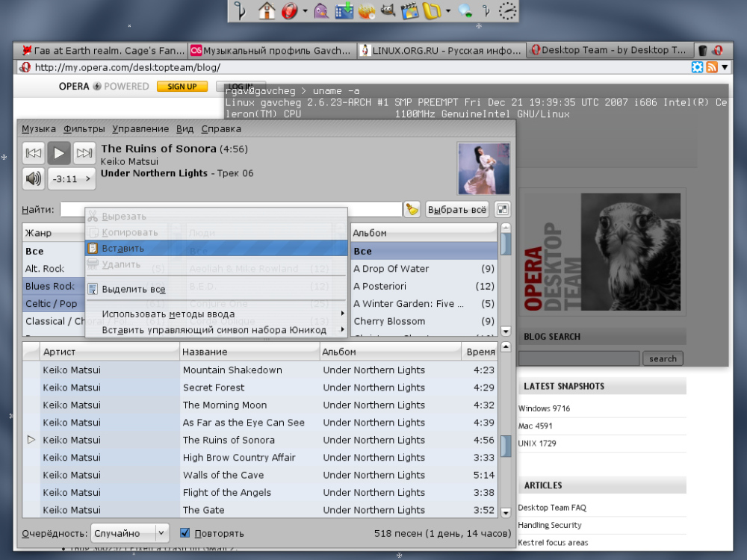Click the song list scrollbar down arrow

click(x=506, y=512)
